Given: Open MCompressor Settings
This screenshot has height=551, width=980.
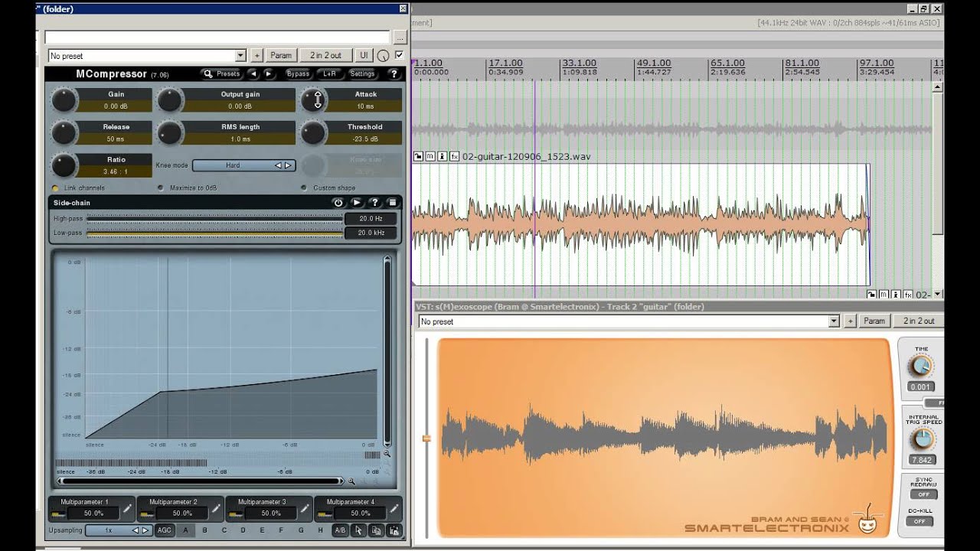Looking at the screenshot, I should 362,74.
